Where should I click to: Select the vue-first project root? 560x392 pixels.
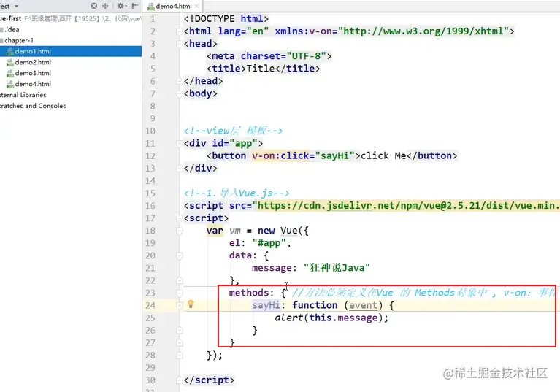point(11,18)
